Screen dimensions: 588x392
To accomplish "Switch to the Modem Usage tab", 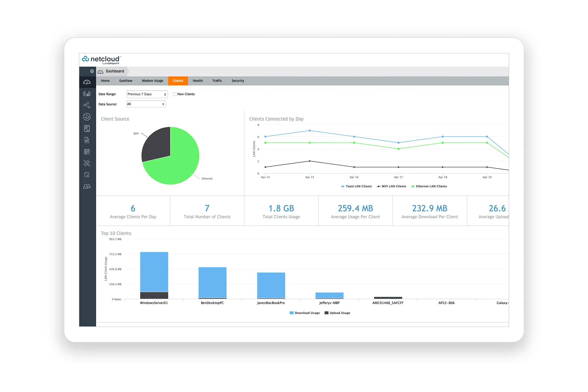I will (x=152, y=81).
